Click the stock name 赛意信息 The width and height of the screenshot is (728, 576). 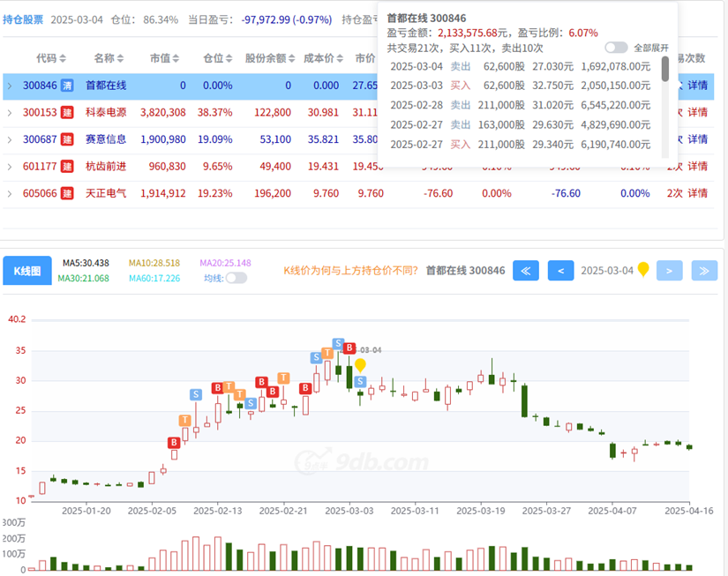point(106,139)
